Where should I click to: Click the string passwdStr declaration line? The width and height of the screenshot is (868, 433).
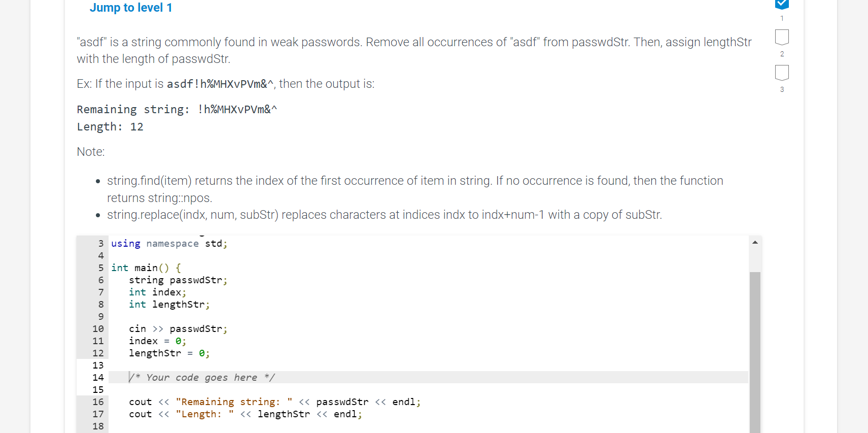point(177,280)
